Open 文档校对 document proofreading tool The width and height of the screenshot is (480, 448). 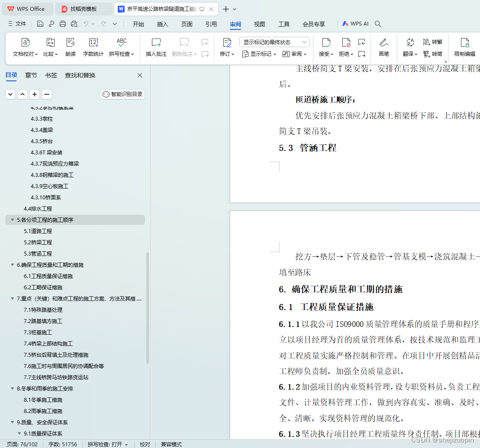tap(26, 47)
